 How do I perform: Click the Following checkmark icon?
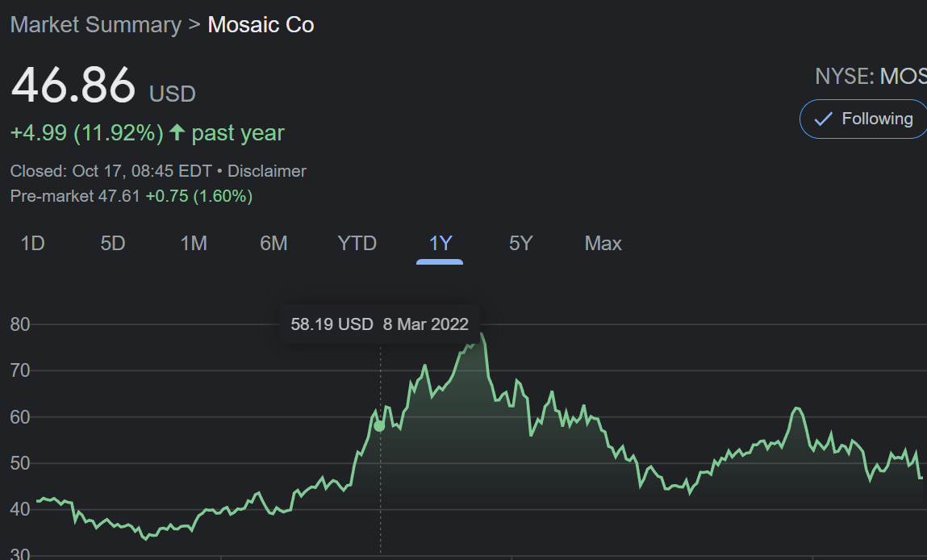tap(823, 119)
